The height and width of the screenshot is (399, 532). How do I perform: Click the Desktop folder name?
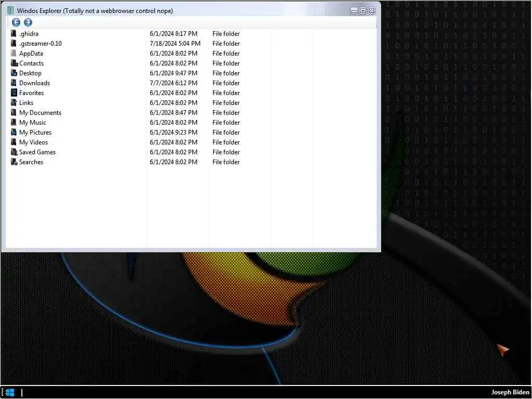[30, 73]
